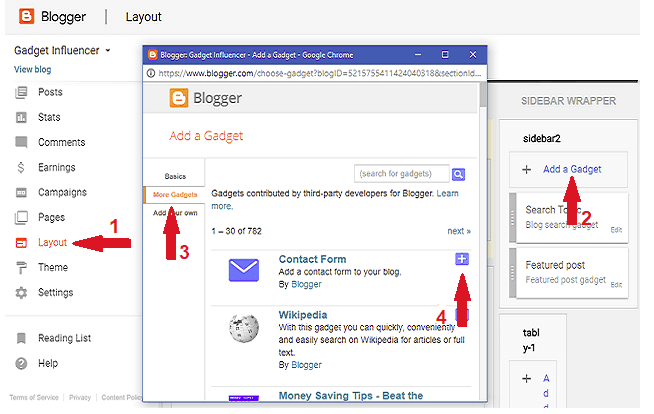Switch to the More Gadgets tab
Viewport: 654px width, 414px height.
coord(175,195)
